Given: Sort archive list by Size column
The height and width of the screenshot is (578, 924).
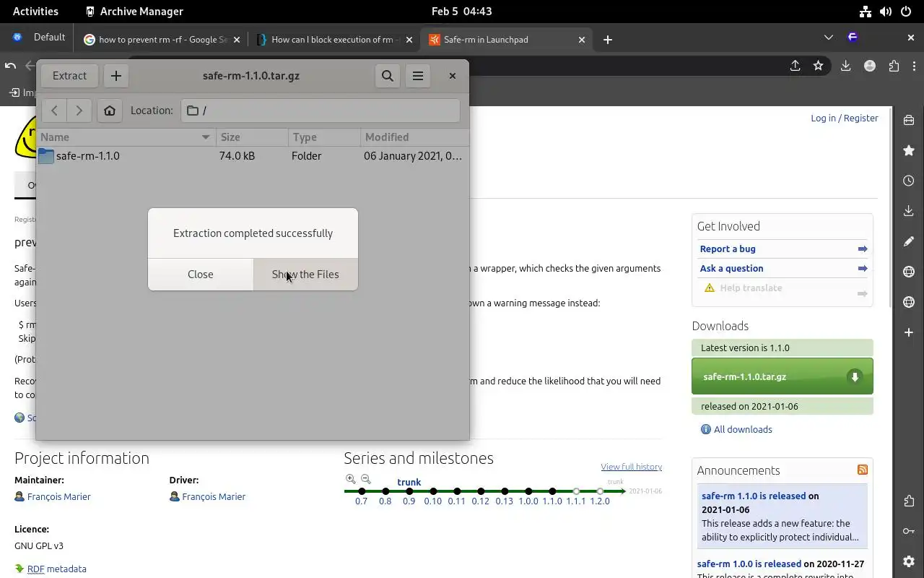Looking at the screenshot, I should (252, 137).
